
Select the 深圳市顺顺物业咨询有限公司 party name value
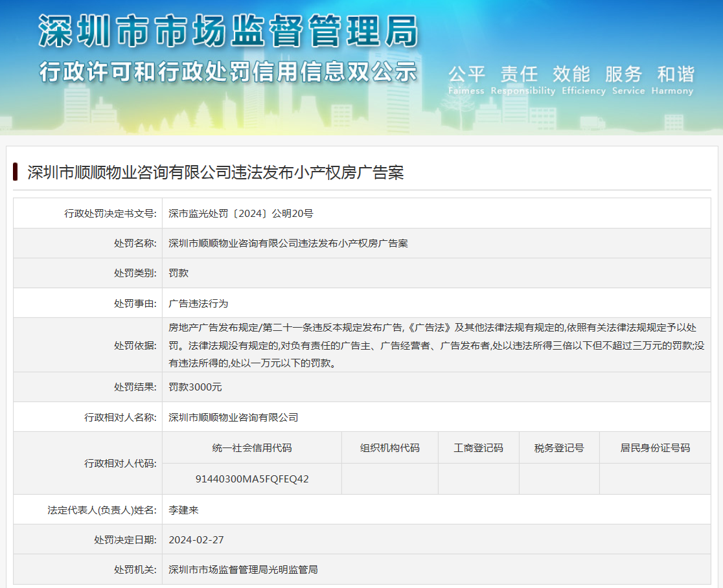[233, 418]
